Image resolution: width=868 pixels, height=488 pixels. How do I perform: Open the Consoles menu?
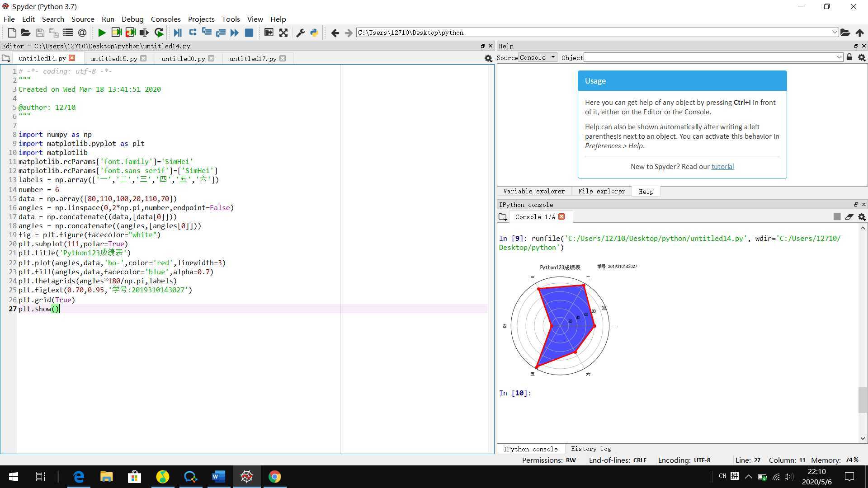[x=165, y=19]
